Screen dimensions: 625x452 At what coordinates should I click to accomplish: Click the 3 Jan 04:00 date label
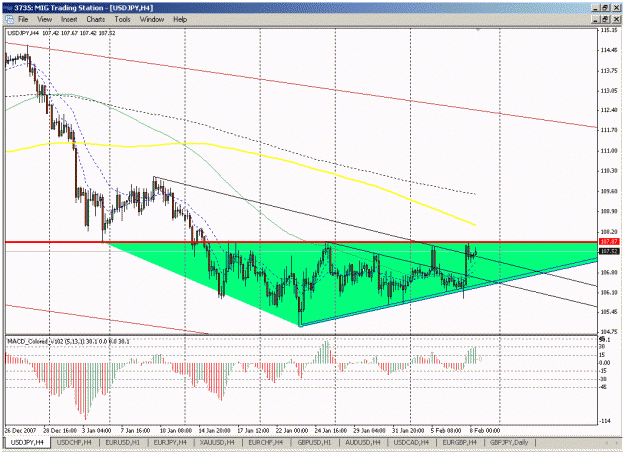(96, 431)
